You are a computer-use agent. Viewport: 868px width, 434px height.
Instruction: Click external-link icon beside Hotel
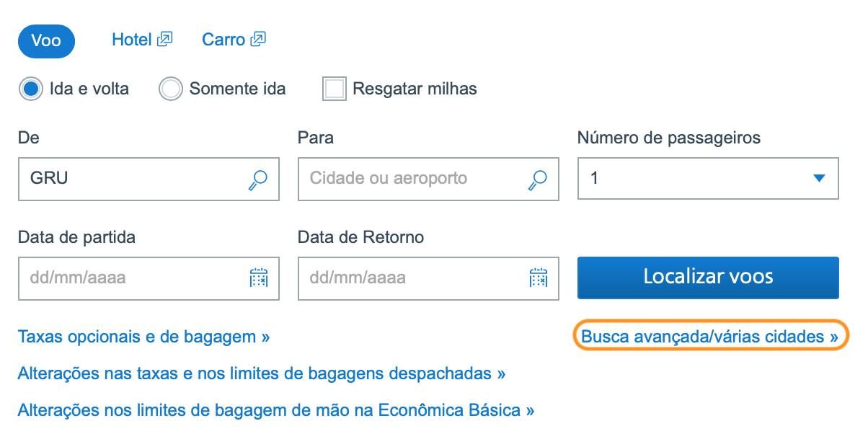tap(164, 39)
